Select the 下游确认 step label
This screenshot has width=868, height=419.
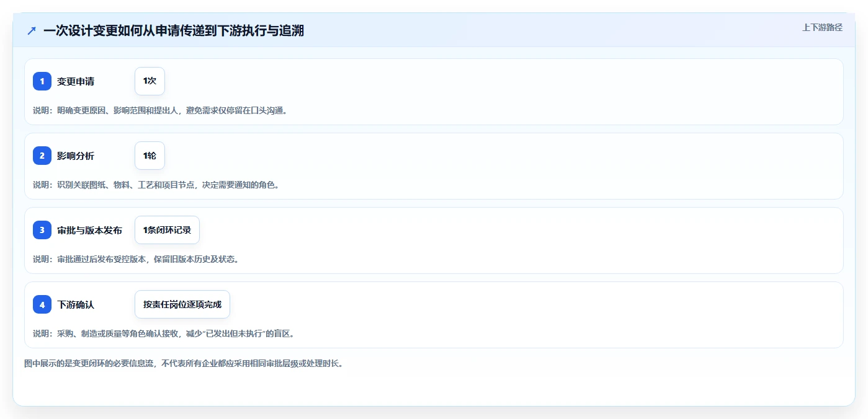(76, 304)
